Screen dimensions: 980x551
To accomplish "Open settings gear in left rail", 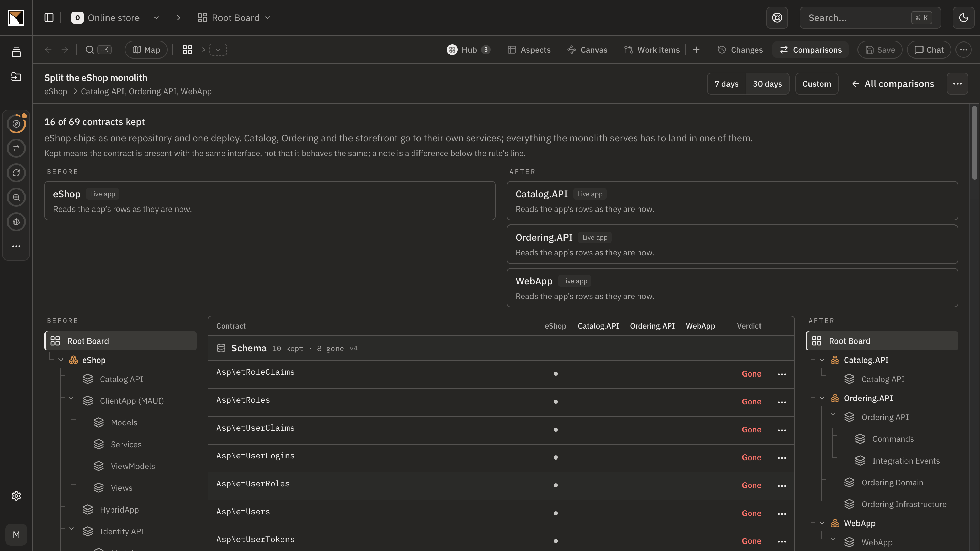I will (16, 496).
